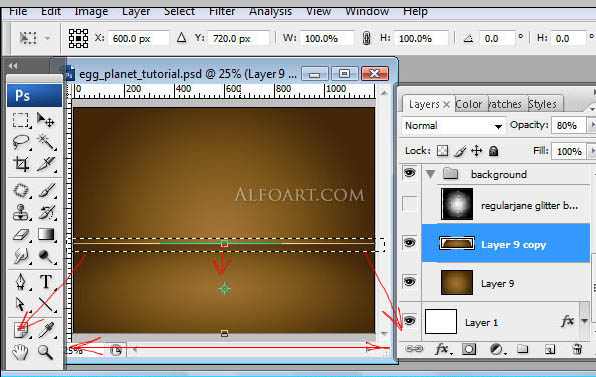Screen dimensions: 596x377
Task: Toggle lock image pixels
Action: point(460,151)
